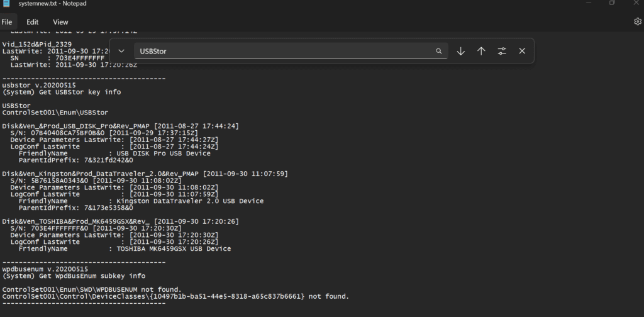
Task: Open the Edit menu
Action: [32, 22]
